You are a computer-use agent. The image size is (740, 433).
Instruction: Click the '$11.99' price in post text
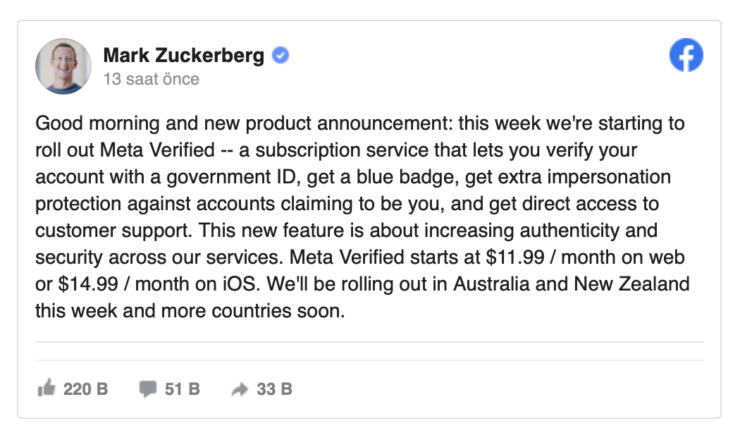(515, 257)
